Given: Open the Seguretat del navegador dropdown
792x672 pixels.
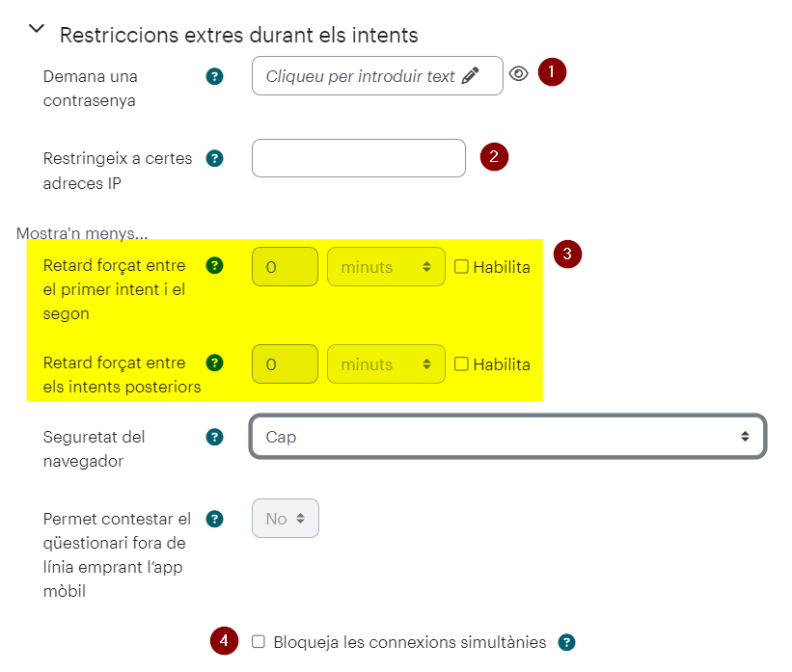Looking at the screenshot, I should 507,437.
